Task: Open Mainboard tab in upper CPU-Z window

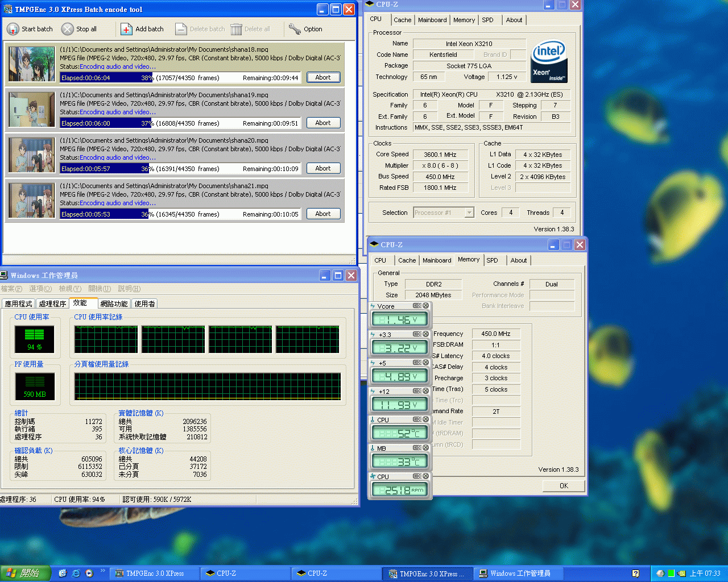Action: (x=432, y=20)
